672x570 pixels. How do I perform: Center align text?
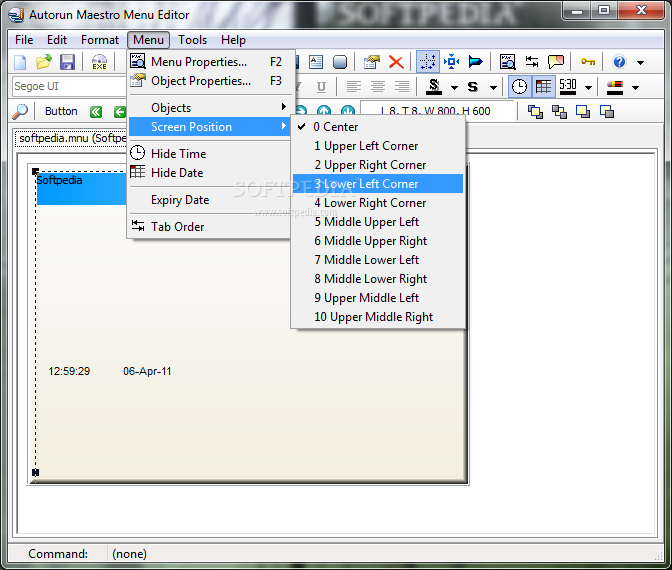[x=378, y=87]
